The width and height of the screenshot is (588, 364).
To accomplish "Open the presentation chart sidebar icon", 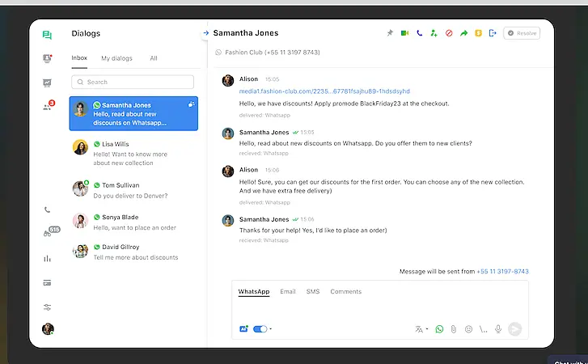I will (47, 83).
